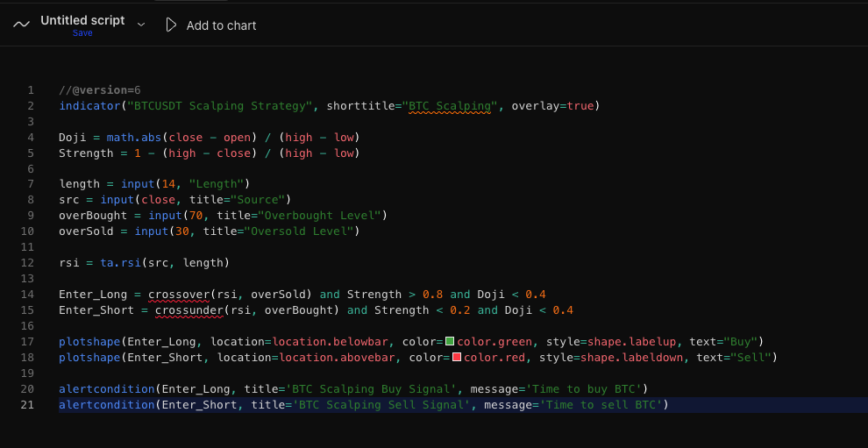Click the "BTCUSDT Scalping Strategy" string
Viewport: 868px width, 448px height.
(220, 106)
